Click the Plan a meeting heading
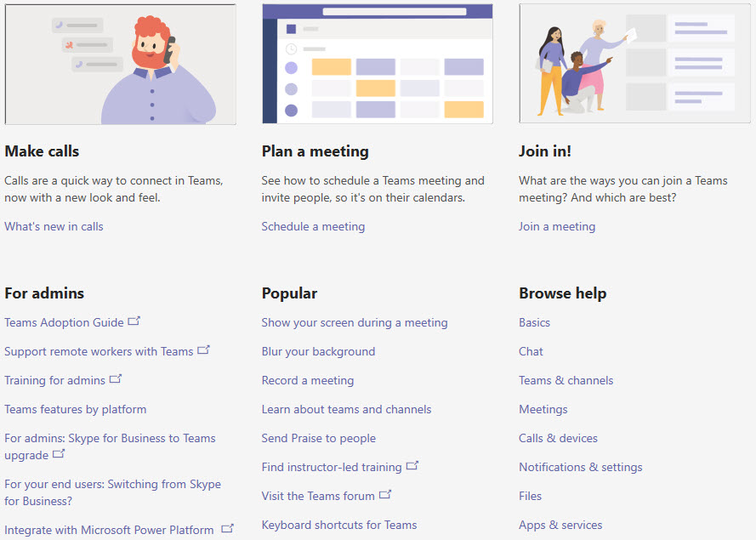The width and height of the screenshot is (756, 540). 315,151
